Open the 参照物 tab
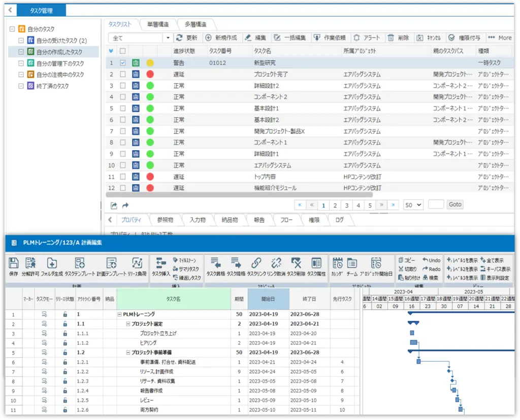 (165, 220)
